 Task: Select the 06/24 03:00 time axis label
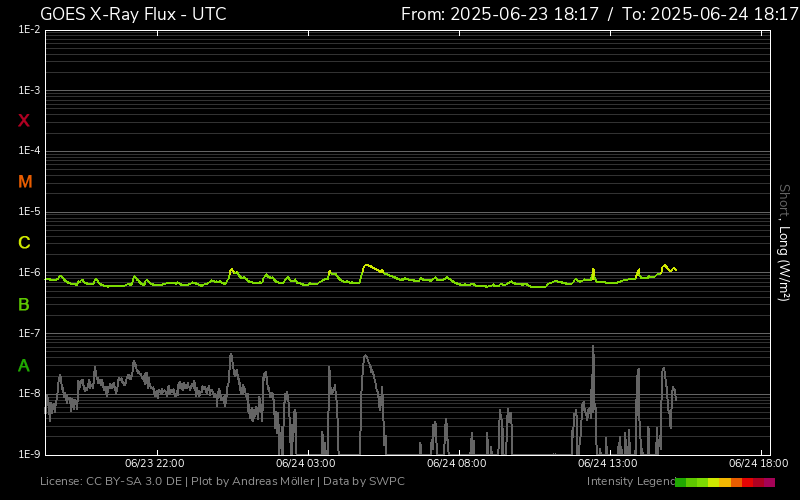point(305,464)
